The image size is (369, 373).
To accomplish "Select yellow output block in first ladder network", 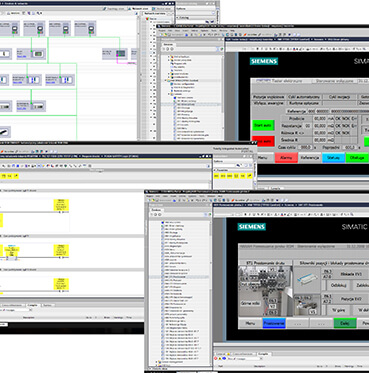I will pos(61,205).
